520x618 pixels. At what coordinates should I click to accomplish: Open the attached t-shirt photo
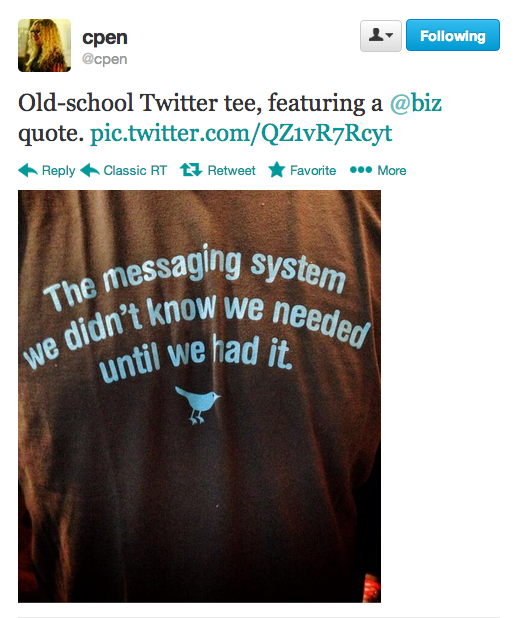(x=199, y=396)
